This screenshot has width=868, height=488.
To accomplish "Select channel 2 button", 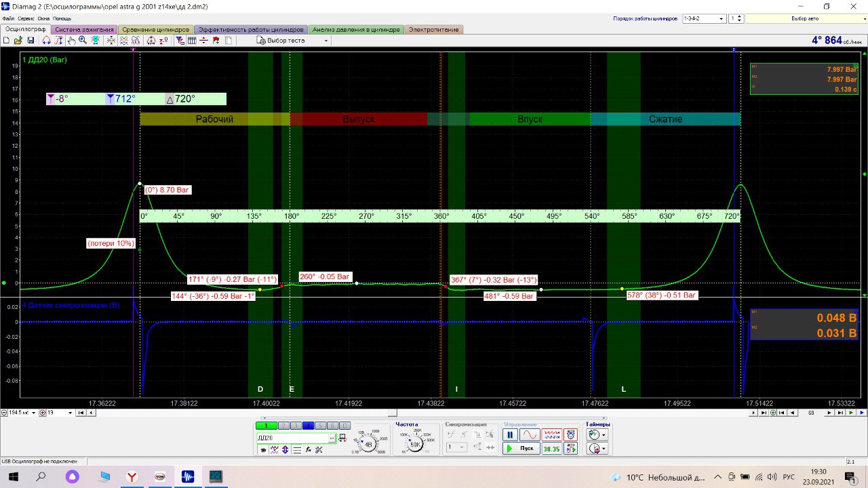I will pos(283,426).
